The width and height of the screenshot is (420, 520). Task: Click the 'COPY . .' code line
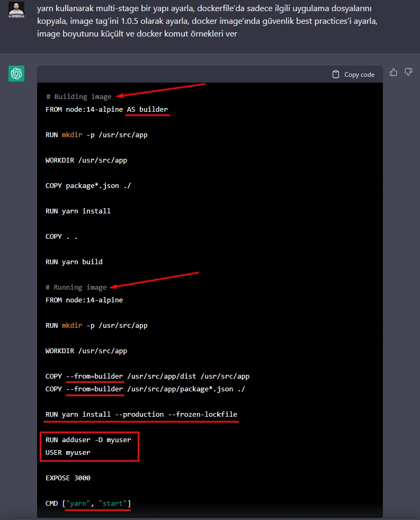[x=61, y=237]
